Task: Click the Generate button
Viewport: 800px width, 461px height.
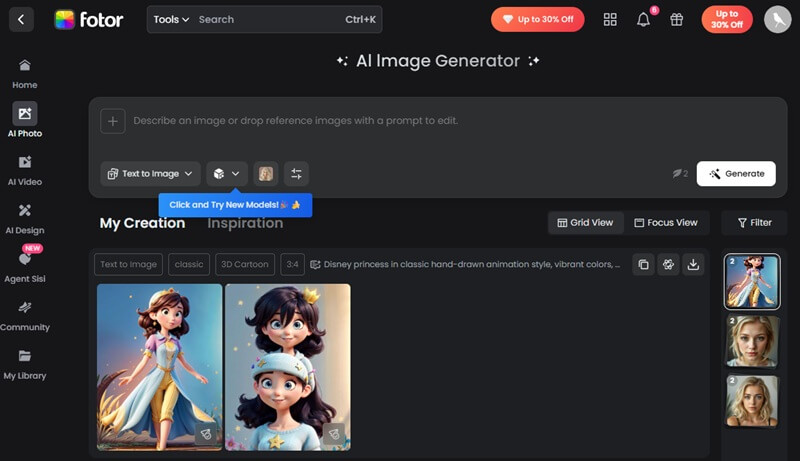Action: (736, 174)
